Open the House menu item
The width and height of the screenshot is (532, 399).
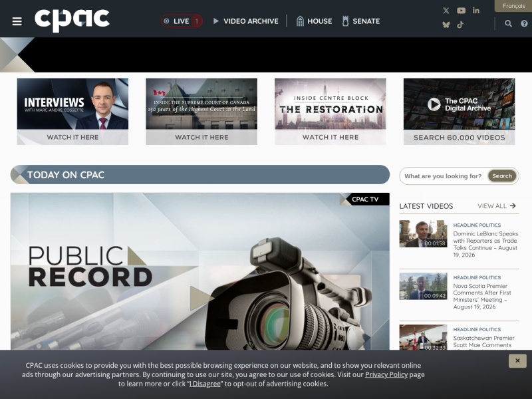coord(314,21)
